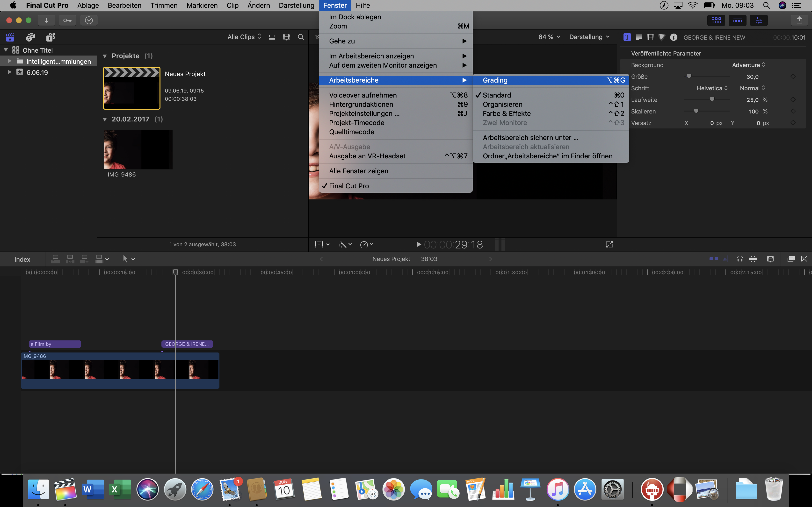Select Grading from the Arbeitsbereiche submenu

coord(496,80)
